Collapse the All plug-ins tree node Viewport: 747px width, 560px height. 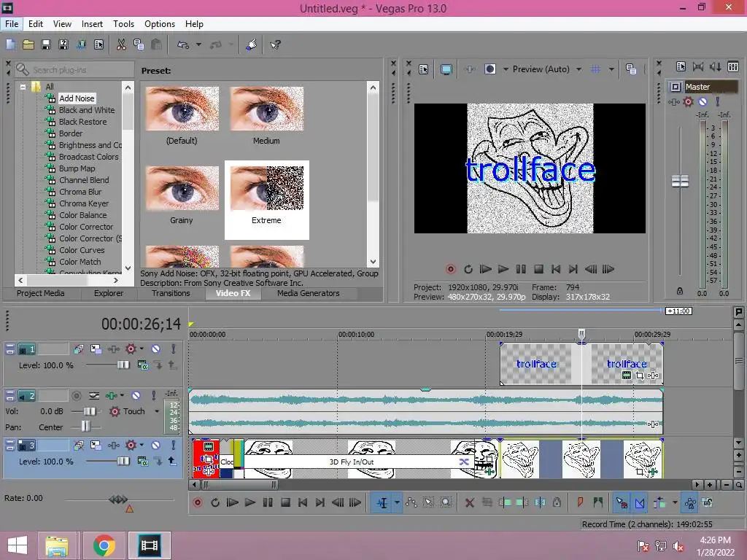23,87
